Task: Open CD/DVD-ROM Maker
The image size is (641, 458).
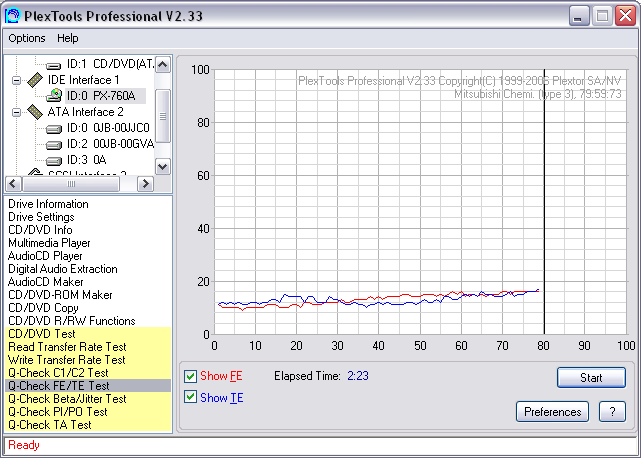Action: pos(60,295)
